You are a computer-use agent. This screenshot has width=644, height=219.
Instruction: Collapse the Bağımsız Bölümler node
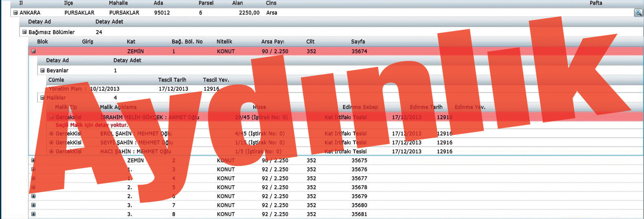click(24, 32)
